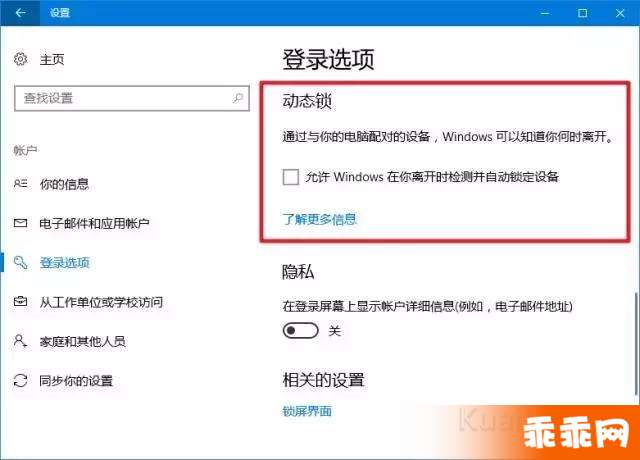Click the 相关的设置 heading
640x460 pixels.
(323, 380)
